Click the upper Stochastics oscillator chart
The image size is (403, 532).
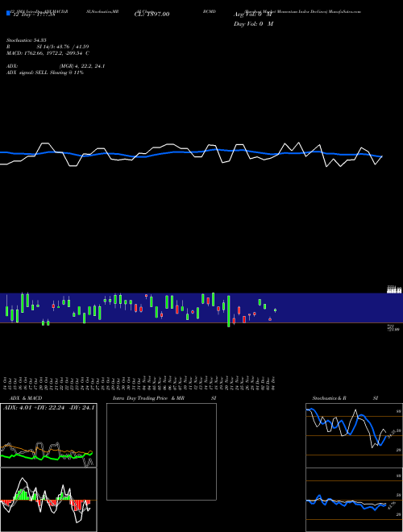(x=354, y=435)
